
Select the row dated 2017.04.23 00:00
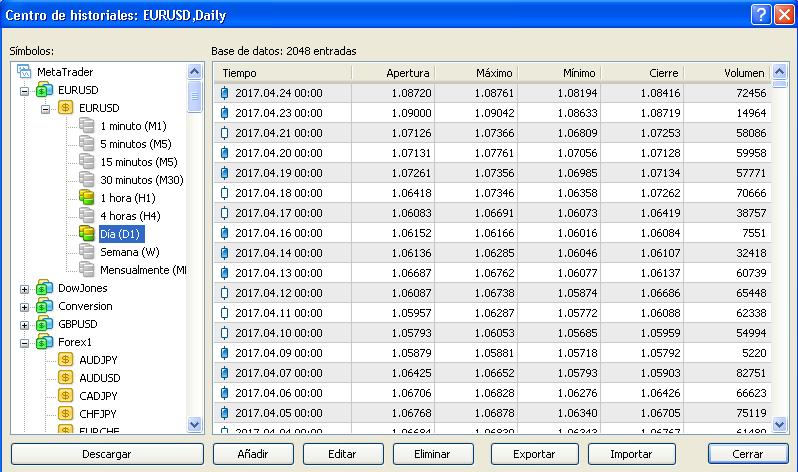492,113
